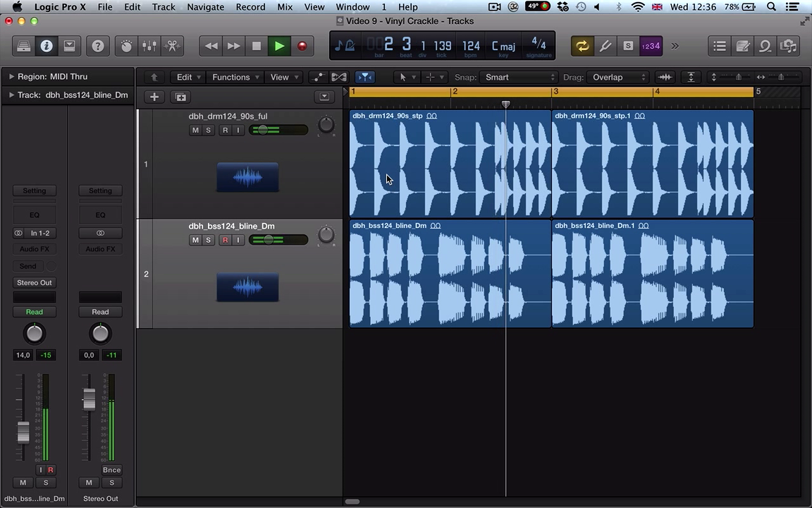The height and width of the screenshot is (508, 812).
Task: Open the Snap Smart popup menu
Action: (519, 77)
